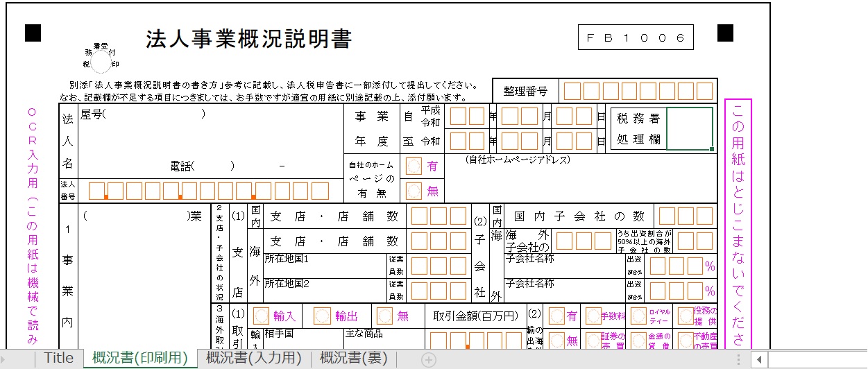Open the 概況書(入力用) sheet tab
This screenshot has width=868, height=369.
tap(254, 358)
